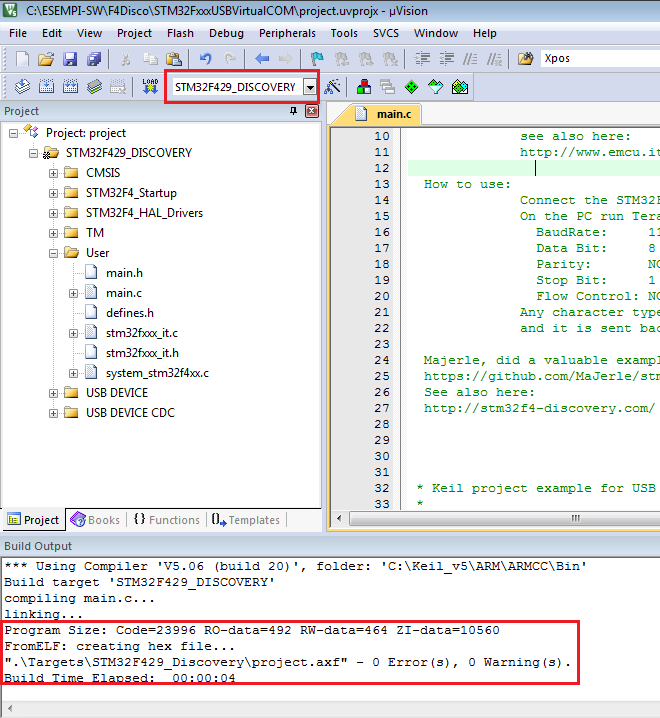Switch to the Templates tab
The width and height of the screenshot is (660, 718).
tap(245, 520)
